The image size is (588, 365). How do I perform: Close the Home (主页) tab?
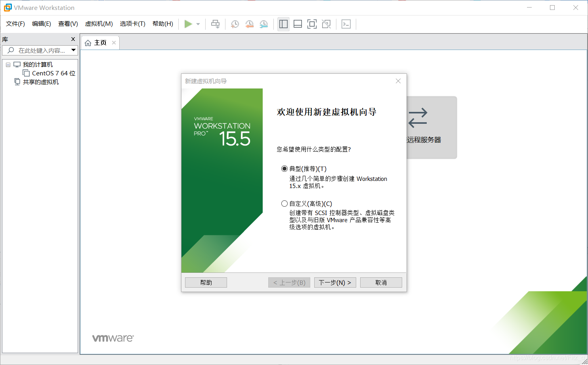pos(114,42)
